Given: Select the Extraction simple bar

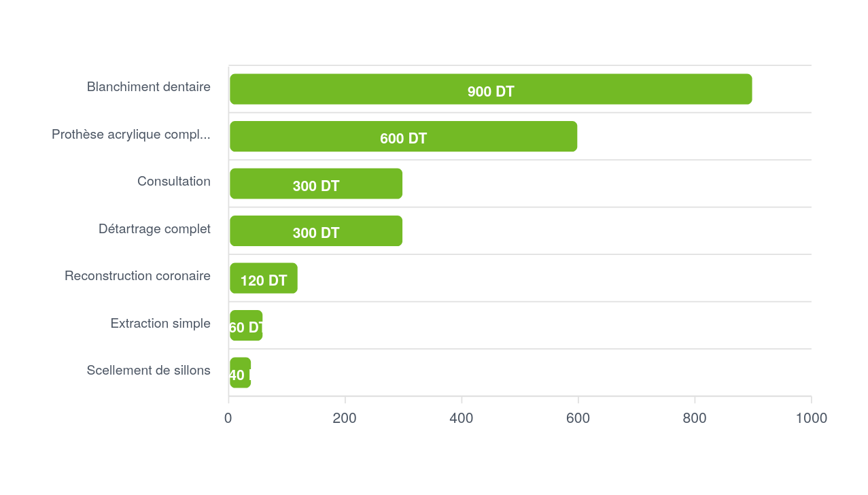Looking at the screenshot, I should click(246, 326).
